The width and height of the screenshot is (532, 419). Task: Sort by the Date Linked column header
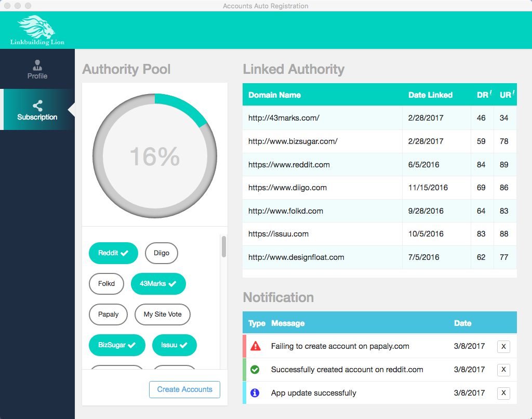430,95
